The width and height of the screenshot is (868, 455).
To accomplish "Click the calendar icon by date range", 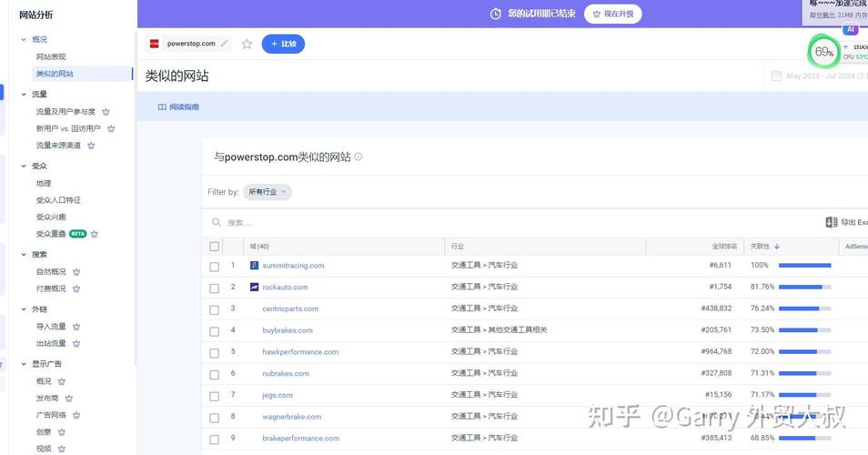I will click(x=776, y=76).
